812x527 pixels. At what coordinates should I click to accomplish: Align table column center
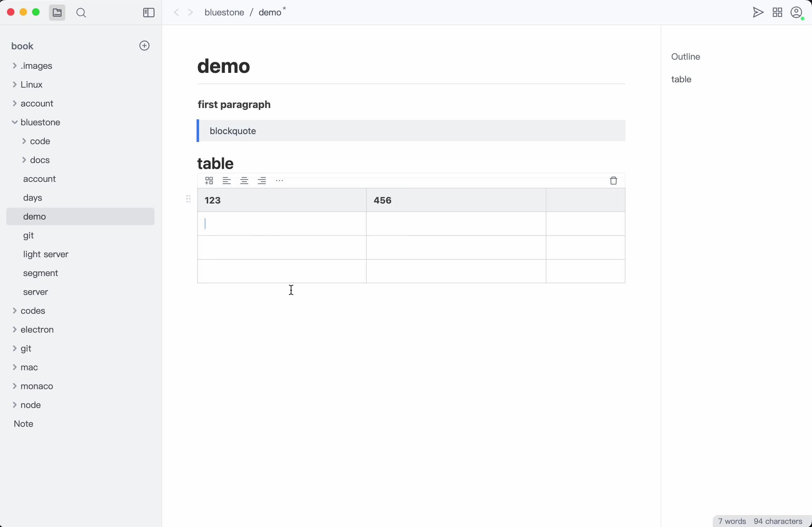click(244, 181)
